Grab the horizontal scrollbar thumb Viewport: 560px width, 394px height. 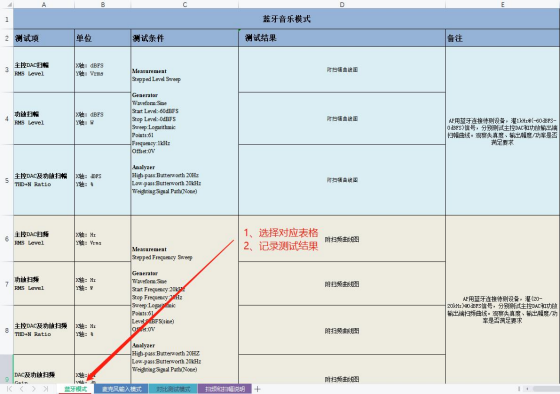coord(546,389)
